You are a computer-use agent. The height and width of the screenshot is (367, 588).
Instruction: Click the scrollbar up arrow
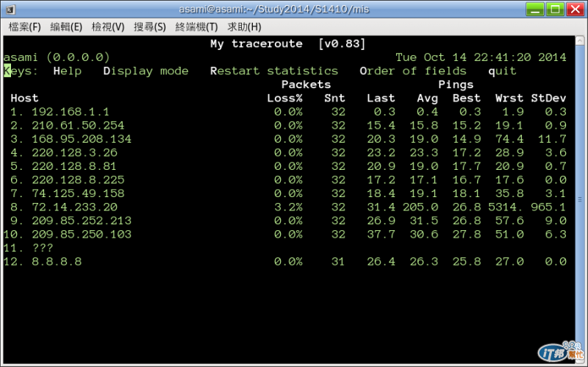[x=580, y=40]
